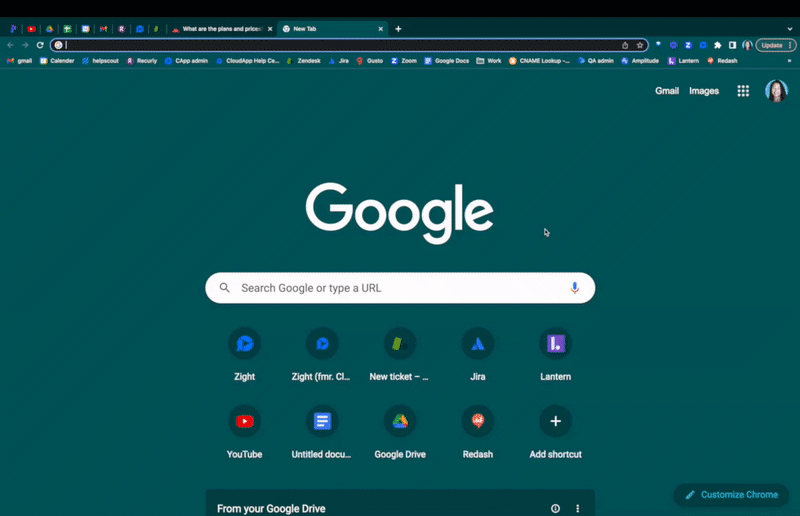Open the Google Drive shortcut tile
The width and height of the screenshot is (800, 516).
(x=399, y=432)
